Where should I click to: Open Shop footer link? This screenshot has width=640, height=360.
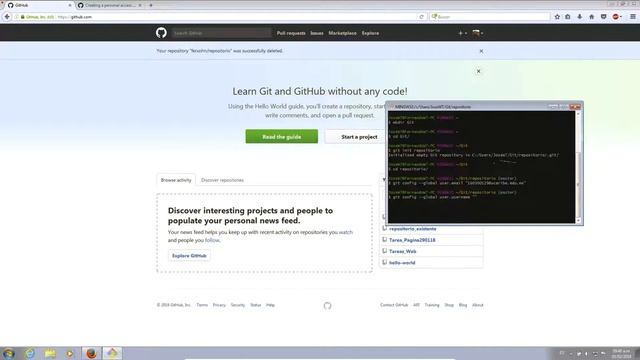(449, 305)
